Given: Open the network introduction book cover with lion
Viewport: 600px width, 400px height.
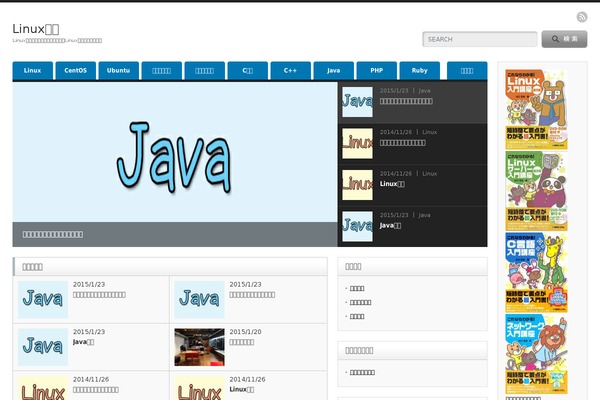Looking at the screenshot, I should (536, 354).
